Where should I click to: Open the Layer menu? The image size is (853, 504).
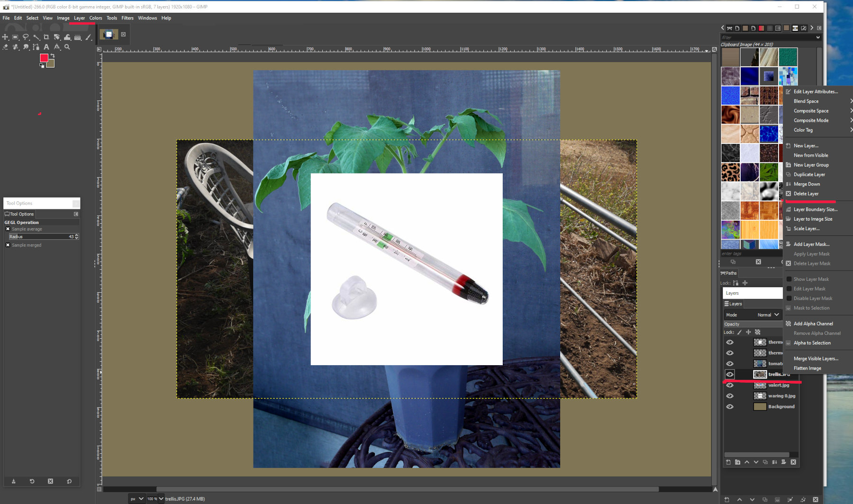point(79,18)
